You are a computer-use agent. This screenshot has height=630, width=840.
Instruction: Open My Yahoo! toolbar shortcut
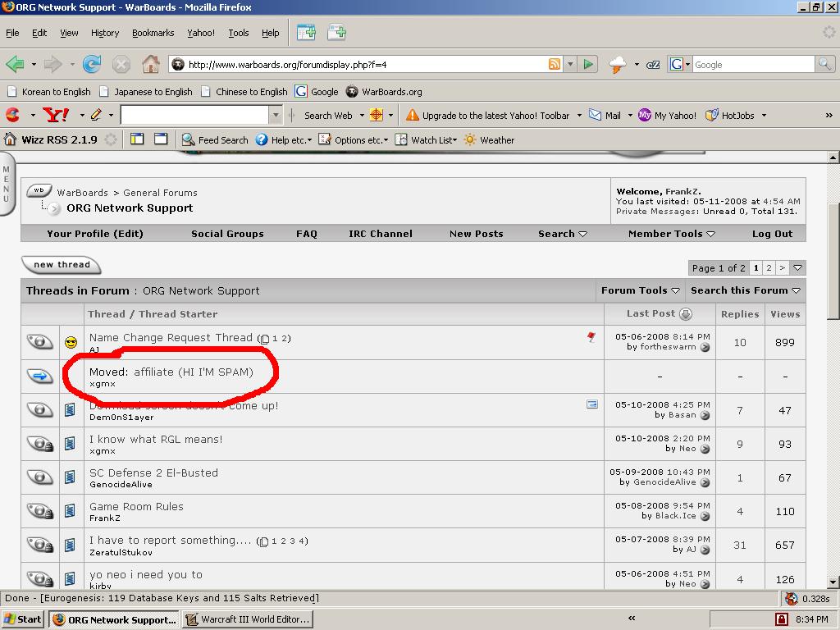(667, 115)
